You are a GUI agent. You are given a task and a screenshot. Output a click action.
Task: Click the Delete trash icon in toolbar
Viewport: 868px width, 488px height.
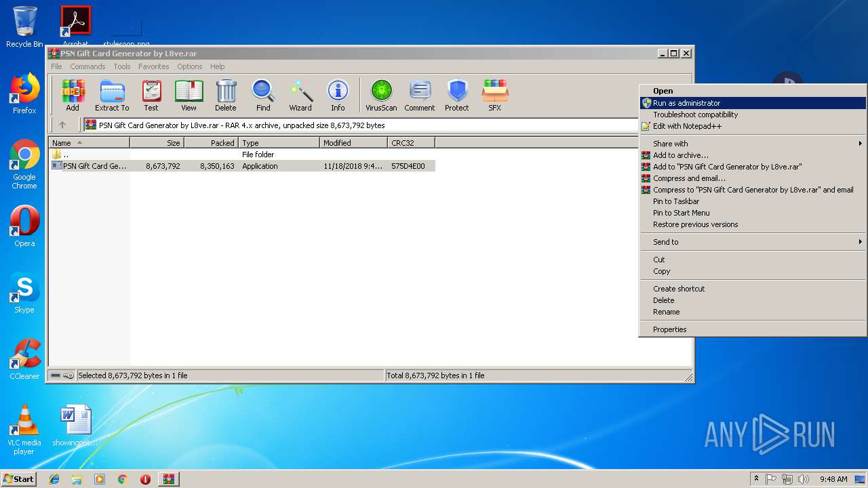point(226,95)
